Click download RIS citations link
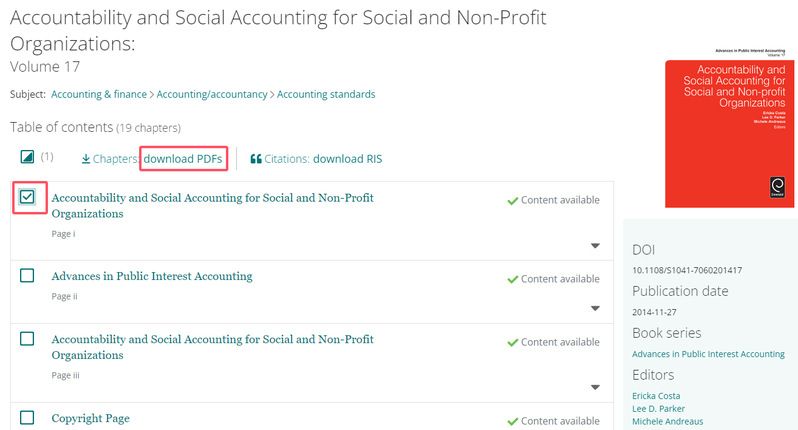Viewport: 798px width, 430px height. (x=347, y=159)
